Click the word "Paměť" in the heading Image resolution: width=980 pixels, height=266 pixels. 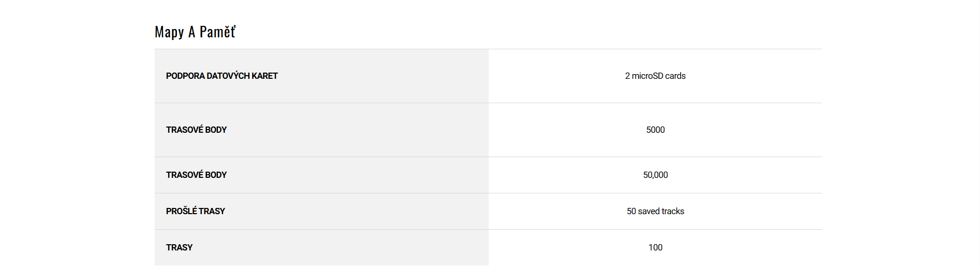pyautogui.click(x=217, y=32)
